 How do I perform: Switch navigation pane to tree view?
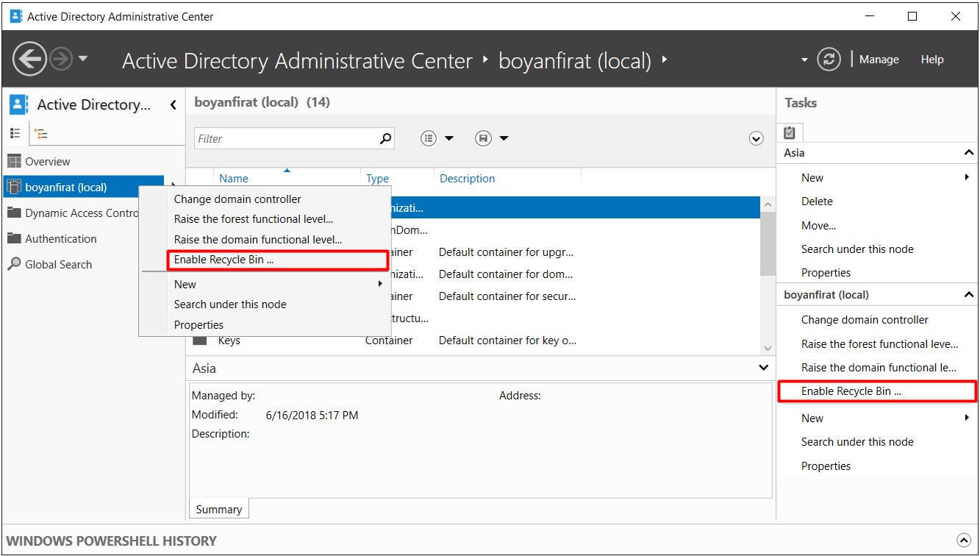click(41, 133)
